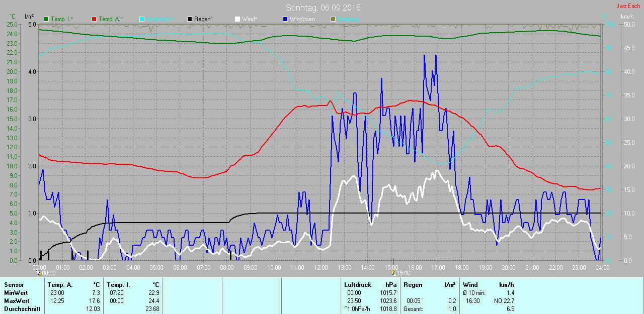Screen dimensions: 644x314
Task: Click the 'MinWert' row label
Action: pyautogui.click(x=16, y=292)
